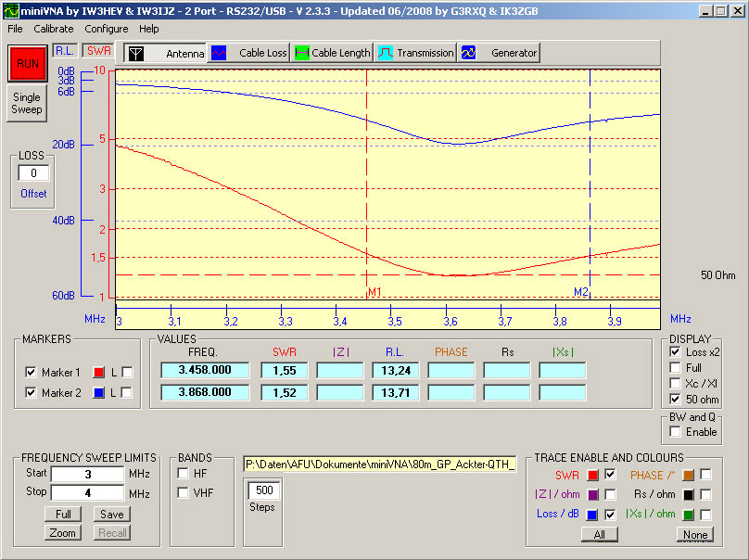Toggle the Loss x2 display option

(x=675, y=352)
